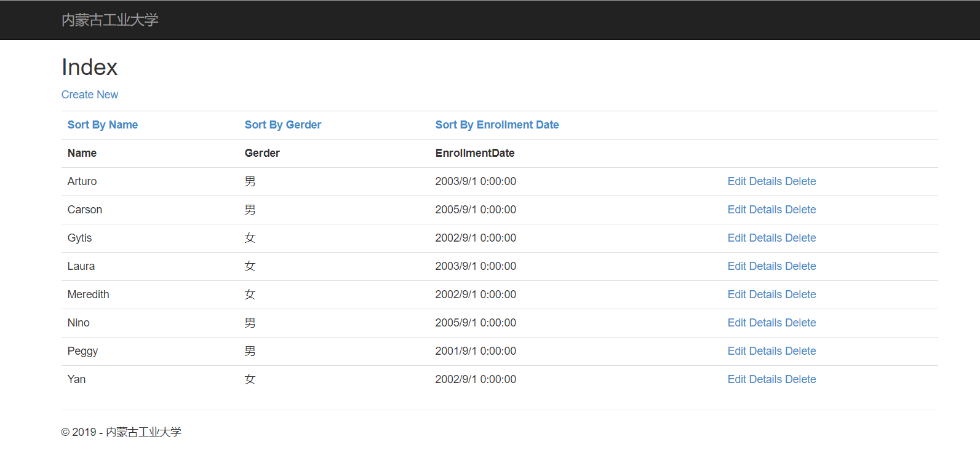Edit the Gytis entry
This screenshot has height=474, width=980.
click(736, 238)
